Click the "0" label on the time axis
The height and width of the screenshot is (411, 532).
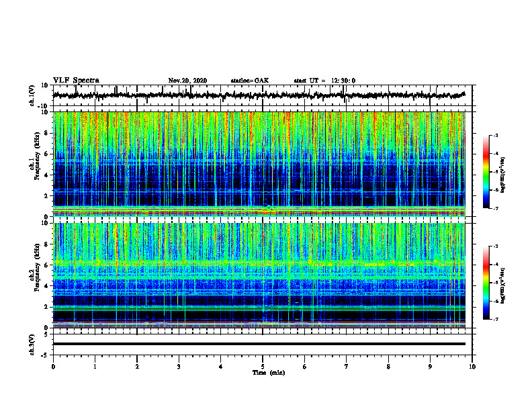pos(53,367)
